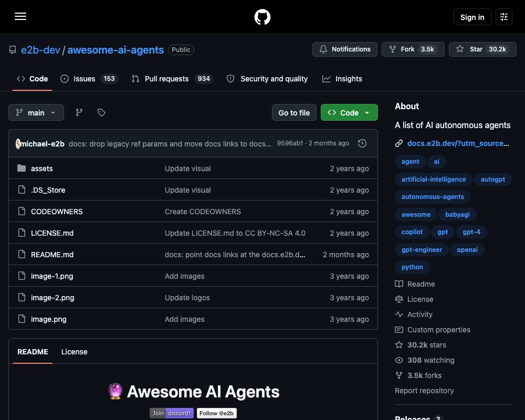Open image-2.png file

point(52,298)
